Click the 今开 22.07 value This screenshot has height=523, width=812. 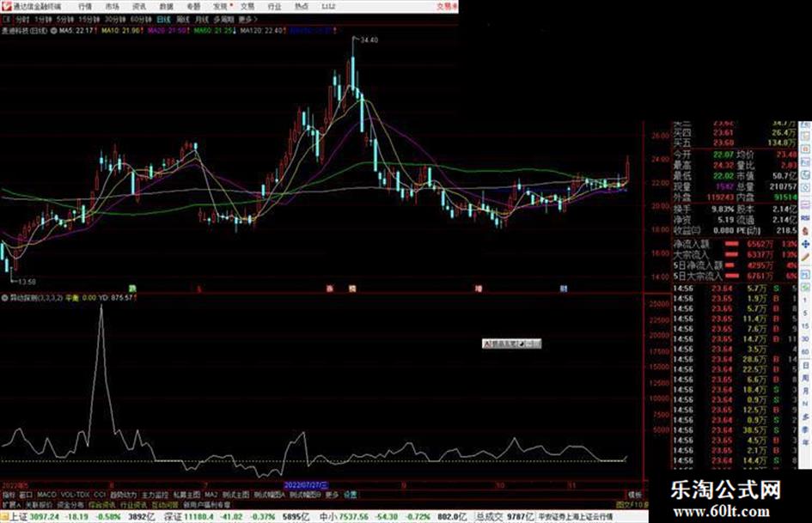pyautogui.click(x=723, y=155)
